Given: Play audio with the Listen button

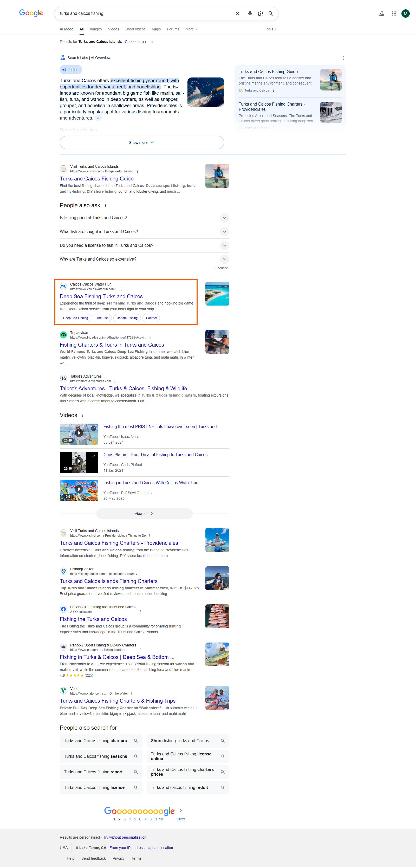Looking at the screenshot, I should pyautogui.click(x=71, y=70).
